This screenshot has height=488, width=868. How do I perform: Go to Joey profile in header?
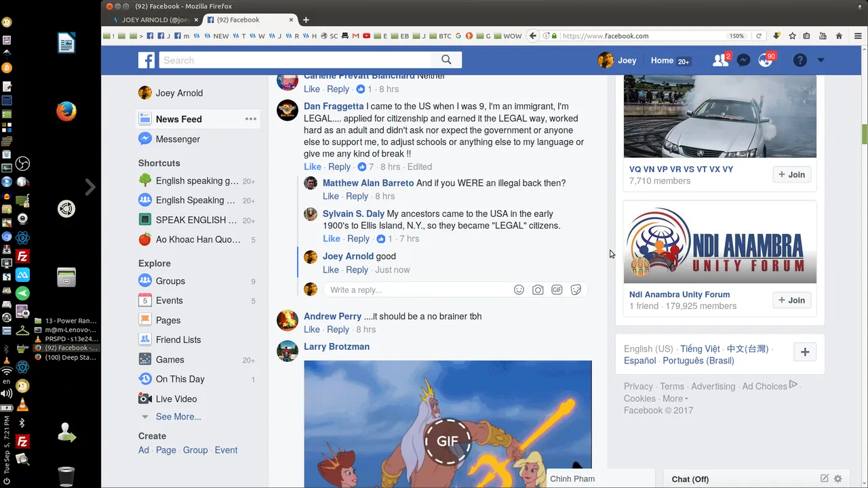[x=617, y=60]
